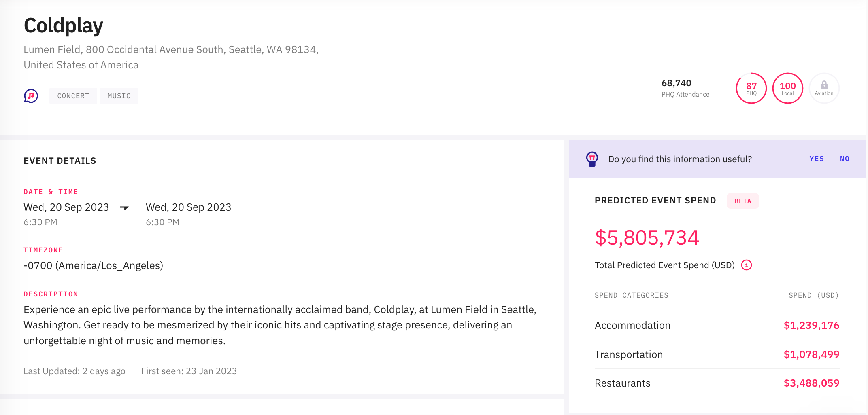
Task: Click the Transportation spend row
Action: [717, 354]
